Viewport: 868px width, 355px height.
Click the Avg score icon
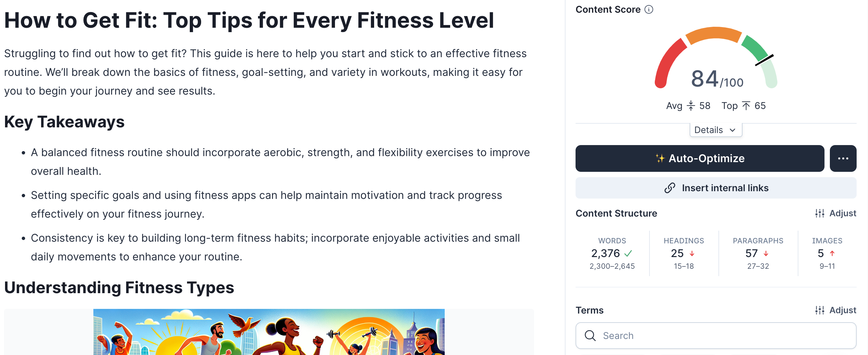[691, 106]
